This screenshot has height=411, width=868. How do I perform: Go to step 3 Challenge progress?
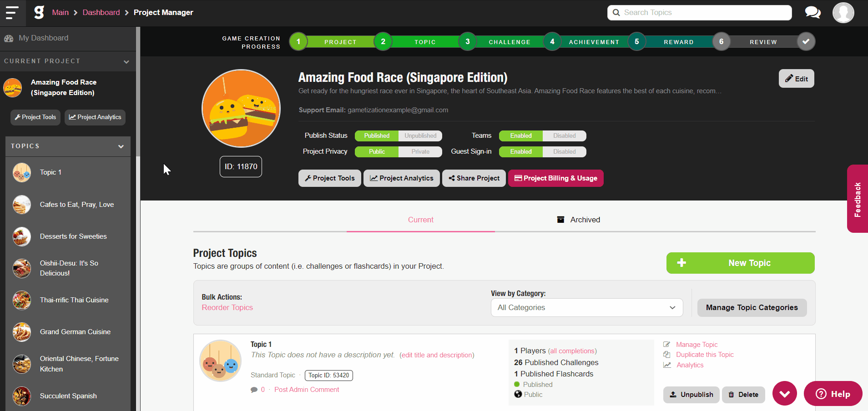coord(468,41)
